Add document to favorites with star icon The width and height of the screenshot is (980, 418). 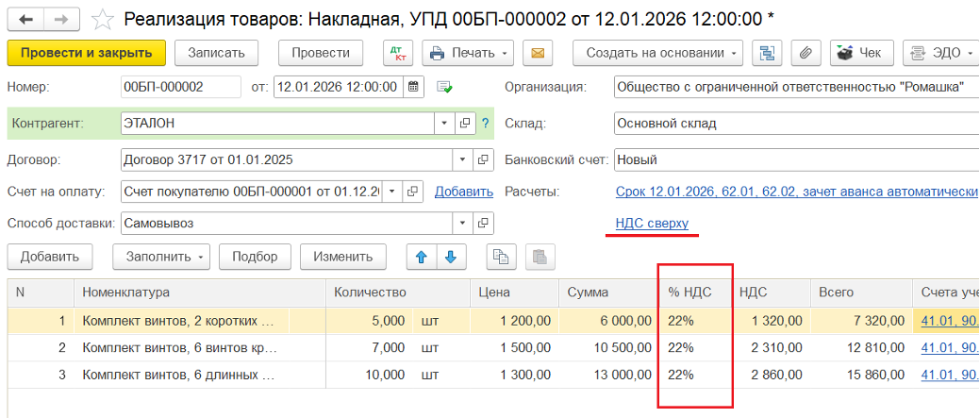click(105, 19)
